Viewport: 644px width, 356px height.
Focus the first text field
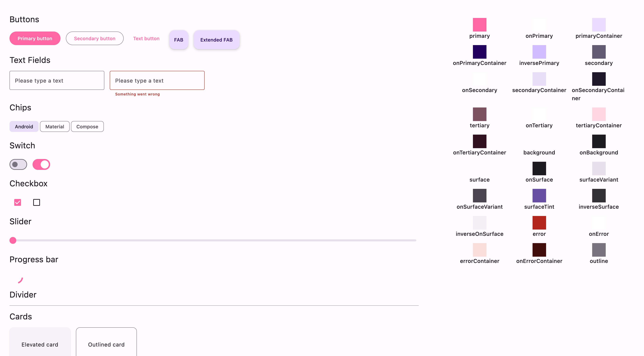point(57,80)
